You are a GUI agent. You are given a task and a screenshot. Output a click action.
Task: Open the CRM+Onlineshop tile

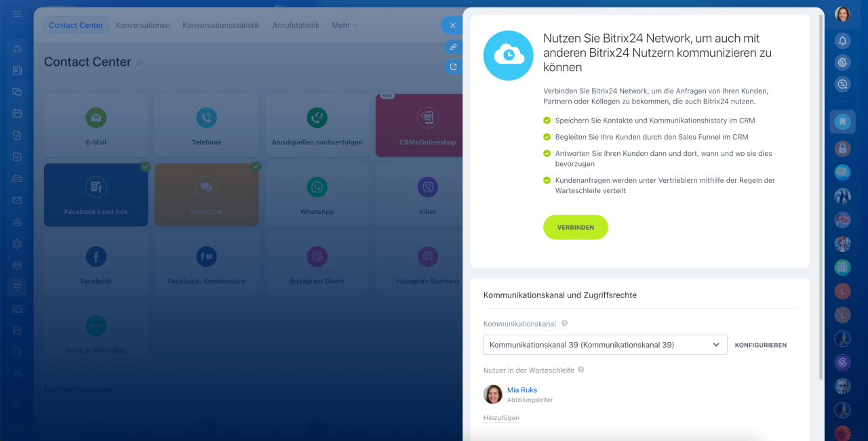[419, 125]
